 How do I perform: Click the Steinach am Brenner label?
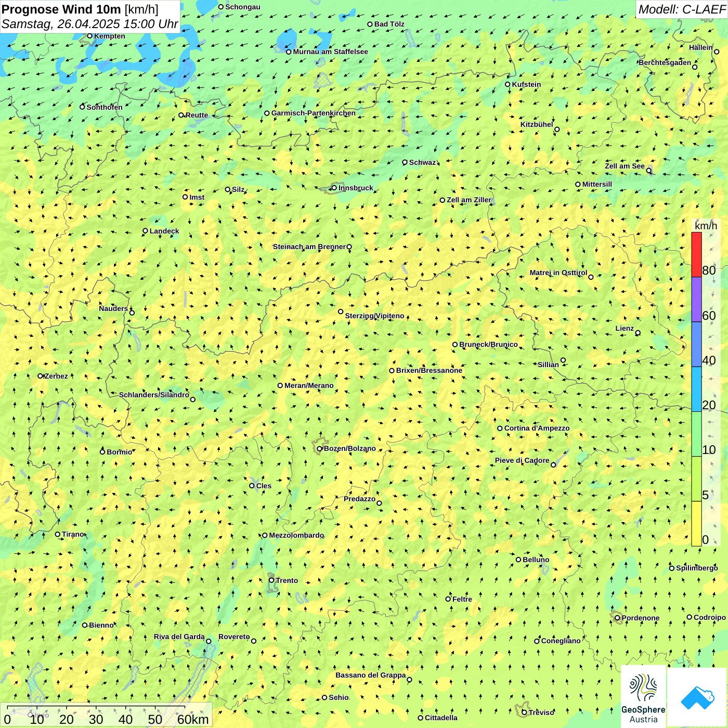pyautogui.click(x=309, y=246)
